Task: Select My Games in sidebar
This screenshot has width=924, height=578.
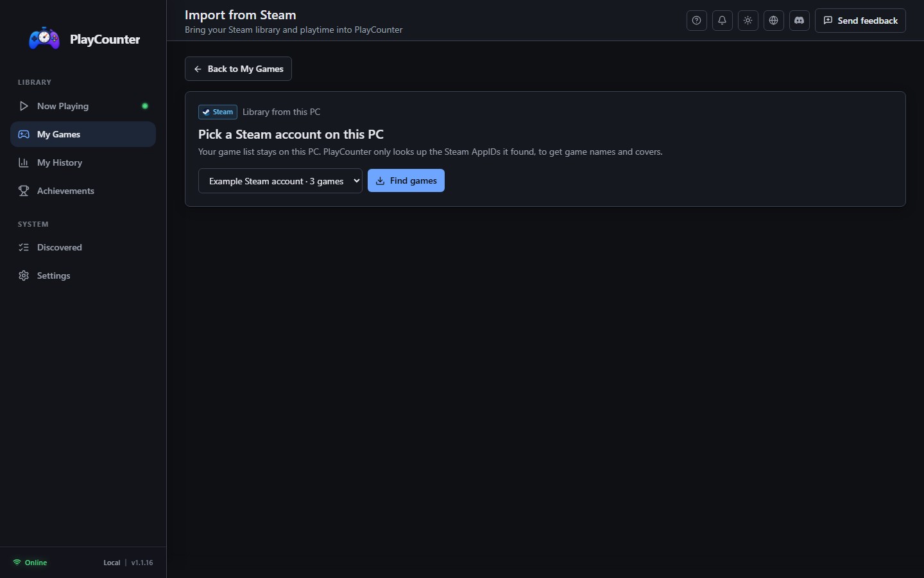Action: click(x=83, y=134)
